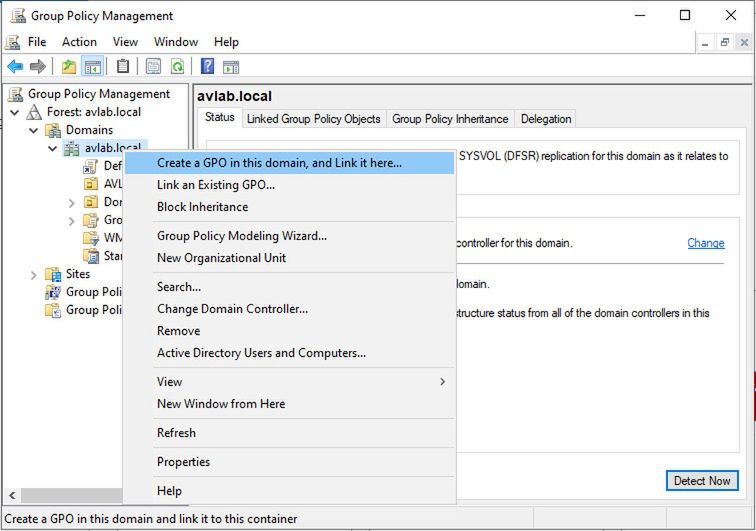
Task: Choose Refresh in context menu
Action: pyautogui.click(x=289, y=433)
